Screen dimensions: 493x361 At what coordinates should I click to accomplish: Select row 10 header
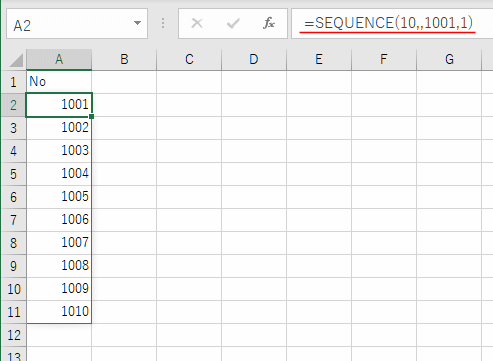tap(13, 289)
